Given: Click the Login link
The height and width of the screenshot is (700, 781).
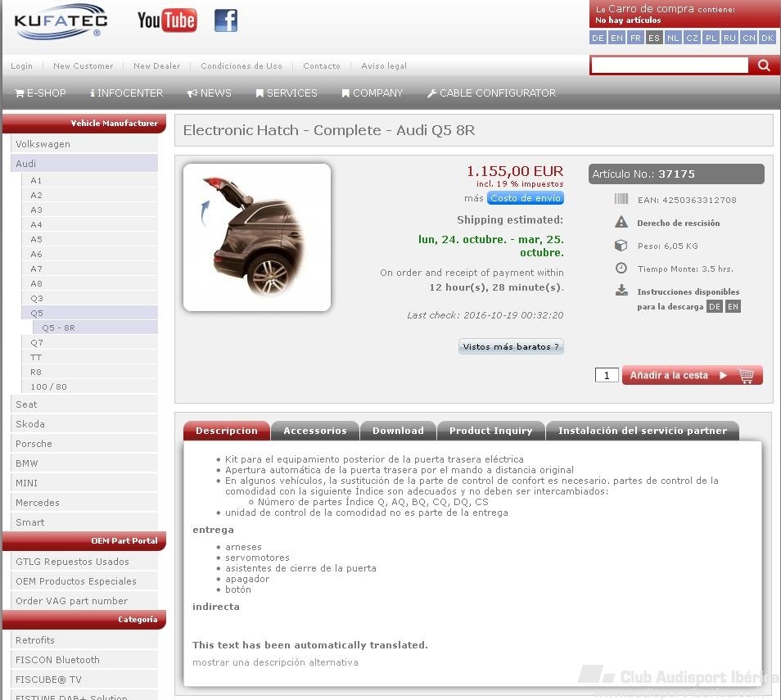Looking at the screenshot, I should (21, 65).
